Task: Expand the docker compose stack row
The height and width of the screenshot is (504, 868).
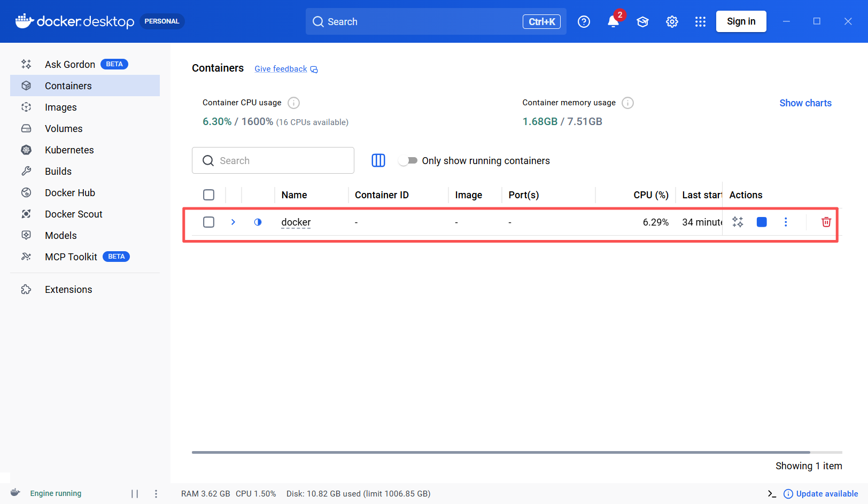Action: (233, 222)
